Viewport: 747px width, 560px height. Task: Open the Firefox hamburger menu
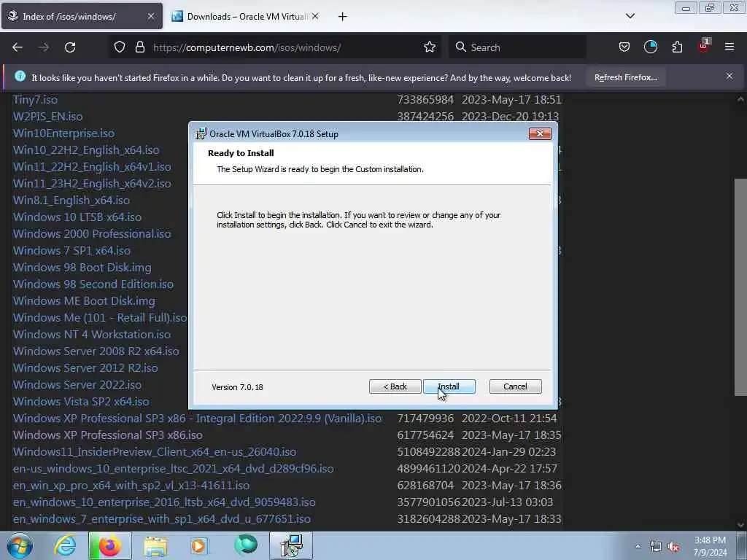point(729,47)
